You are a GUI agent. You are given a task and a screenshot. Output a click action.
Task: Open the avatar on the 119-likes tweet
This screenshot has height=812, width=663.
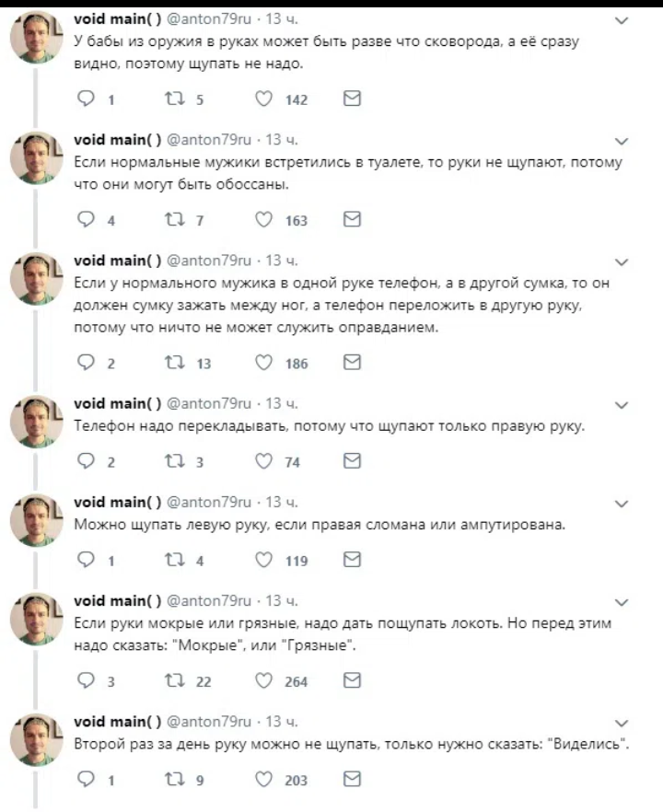(x=36, y=520)
